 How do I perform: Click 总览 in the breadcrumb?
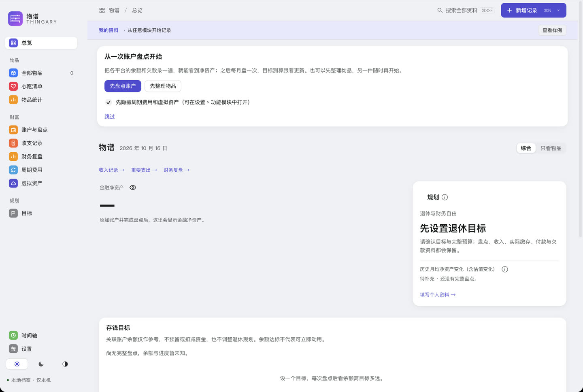pyautogui.click(x=137, y=11)
